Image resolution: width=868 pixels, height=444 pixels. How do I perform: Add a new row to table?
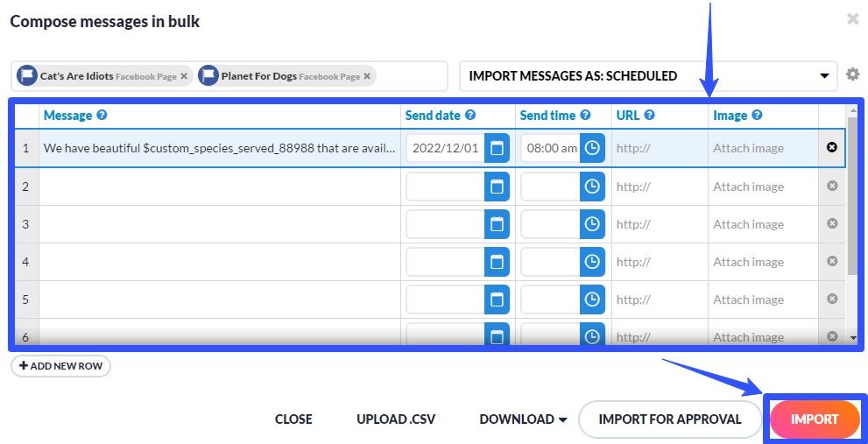[x=61, y=365]
